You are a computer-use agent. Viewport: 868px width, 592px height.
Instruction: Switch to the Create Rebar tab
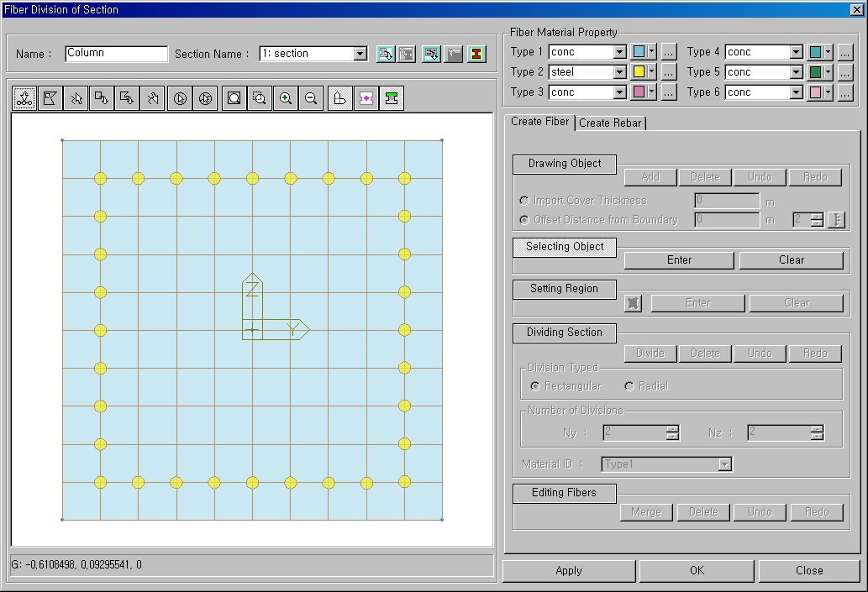[610, 123]
